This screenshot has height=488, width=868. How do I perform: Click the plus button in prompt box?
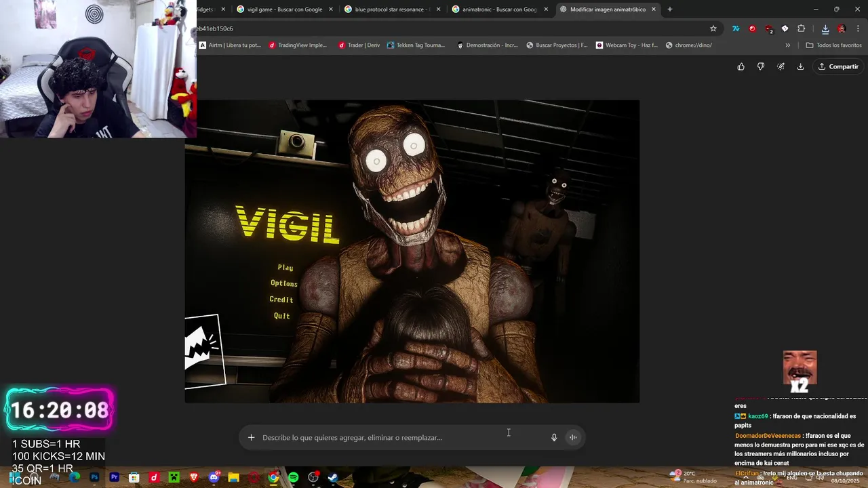pyautogui.click(x=251, y=437)
